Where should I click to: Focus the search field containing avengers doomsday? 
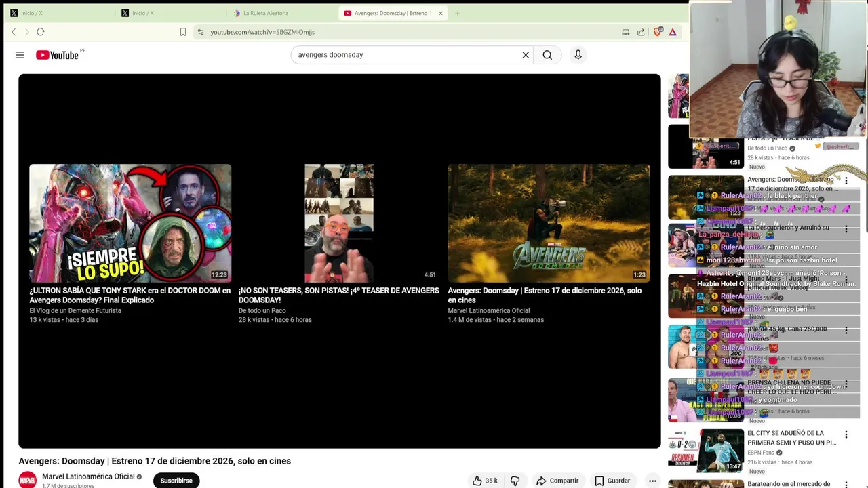pos(407,55)
